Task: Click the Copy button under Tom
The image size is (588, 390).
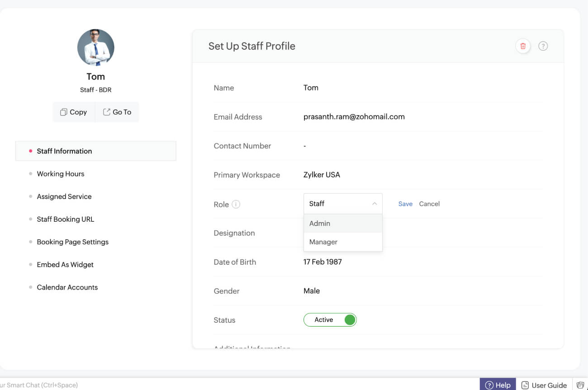Action: coord(74,112)
